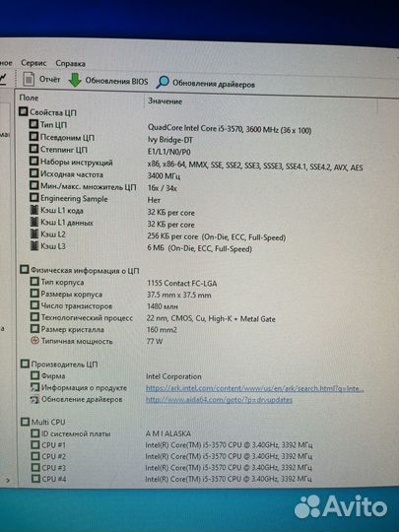
Task: Click the Информация о продукте link icon
Action: pyautogui.click(x=34, y=387)
